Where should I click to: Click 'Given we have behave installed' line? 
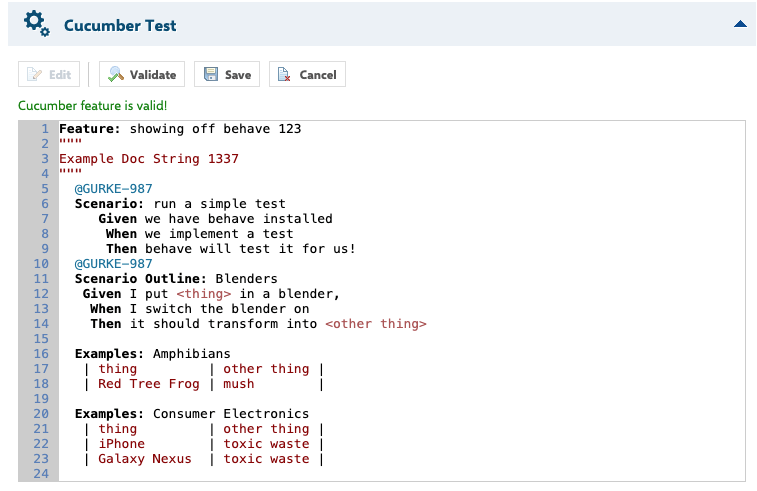[x=215, y=219]
